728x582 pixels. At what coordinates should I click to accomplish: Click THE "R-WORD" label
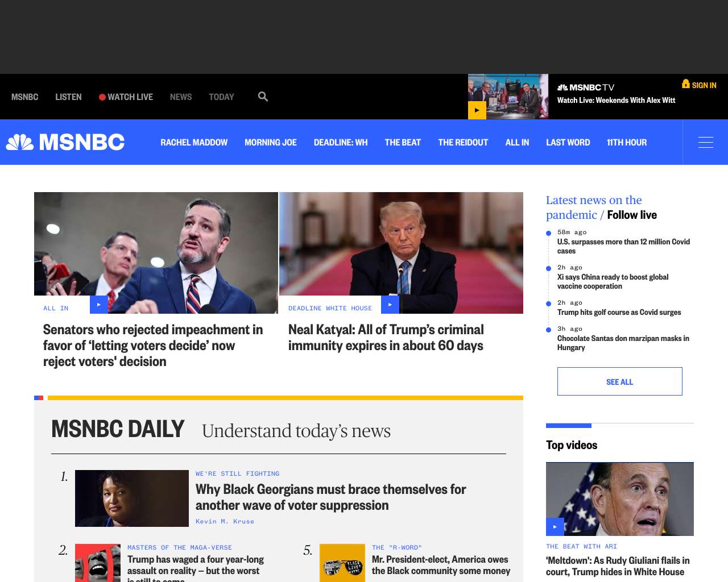(x=397, y=547)
